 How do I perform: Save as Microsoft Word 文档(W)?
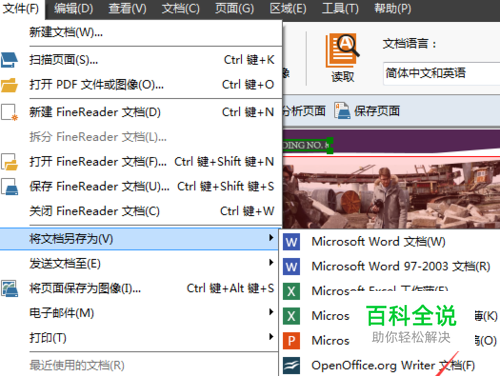pos(390,242)
